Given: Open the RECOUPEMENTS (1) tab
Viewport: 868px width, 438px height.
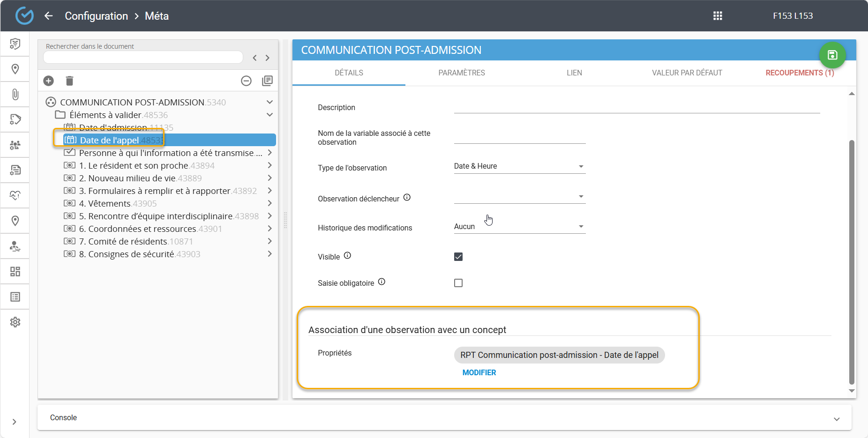Looking at the screenshot, I should click(800, 73).
